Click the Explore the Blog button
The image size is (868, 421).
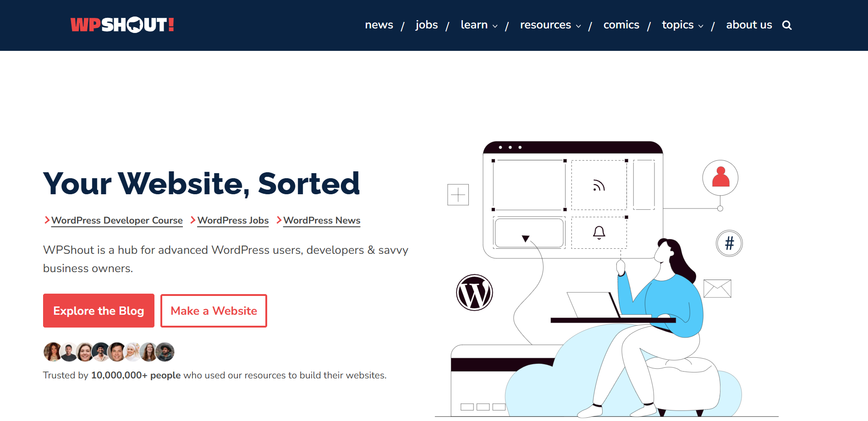[x=99, y=311]
